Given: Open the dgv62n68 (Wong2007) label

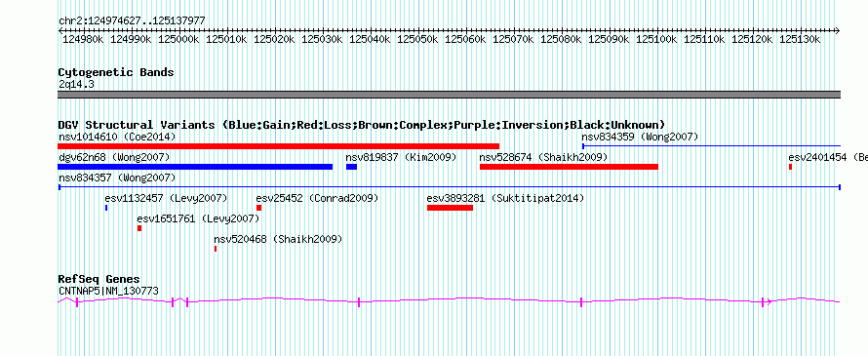Looking at the screenshot, I should click(114, 157).
